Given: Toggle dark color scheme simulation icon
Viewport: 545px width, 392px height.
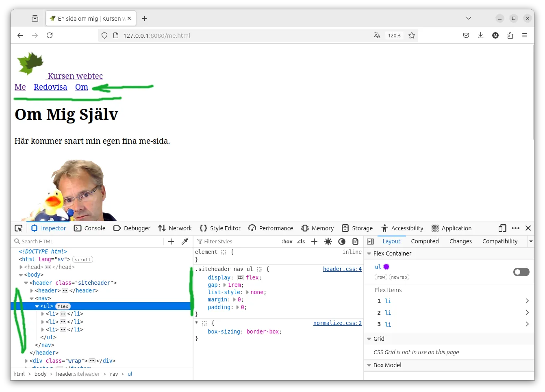Looking at the screenshot, I should click(x=342, y=241).
